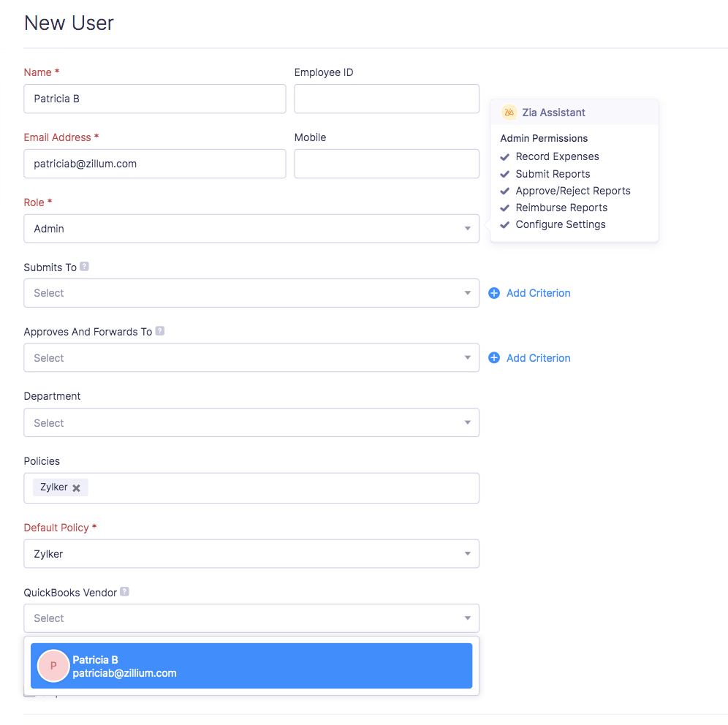728x725 pixels.
Task: Click checkmark next to Approve/Reject Reports
Action: [505, 191]
